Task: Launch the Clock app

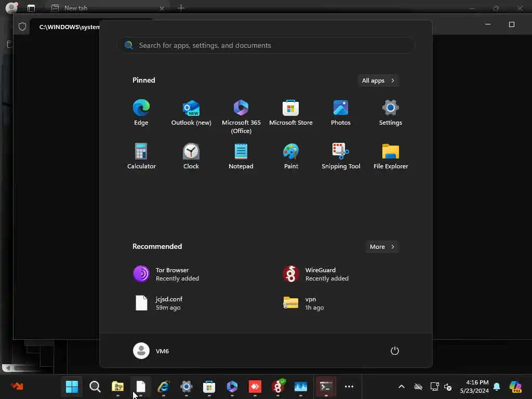Action: coord(191,156)
